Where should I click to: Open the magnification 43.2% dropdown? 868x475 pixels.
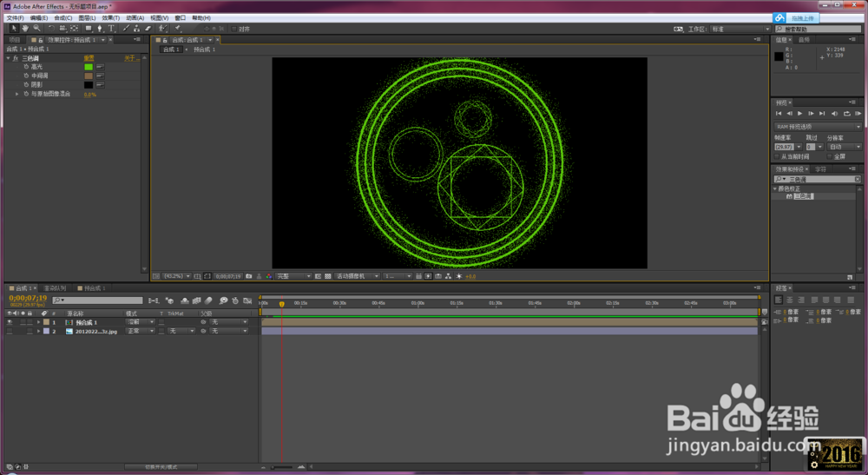coord(176,275)
